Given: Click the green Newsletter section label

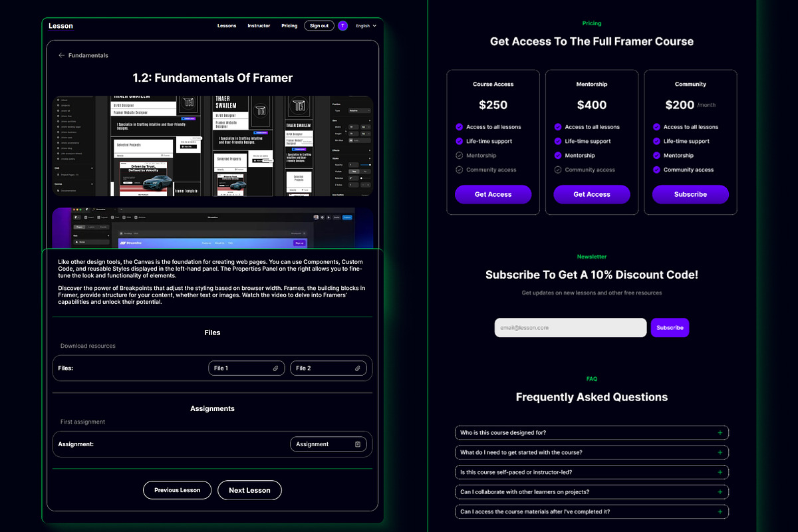Looking at the screenshot, I should coord(592,257).
